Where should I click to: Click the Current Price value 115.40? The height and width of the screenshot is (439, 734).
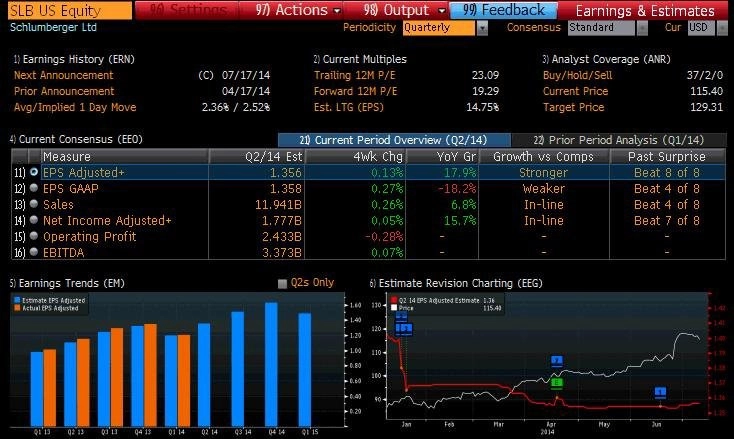706,91
